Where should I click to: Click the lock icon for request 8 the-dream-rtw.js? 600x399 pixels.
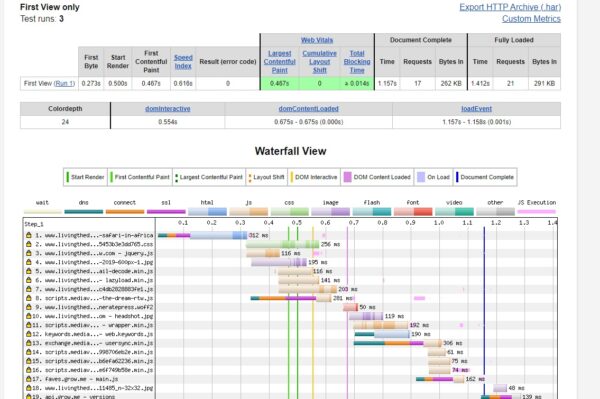point(29,298)
